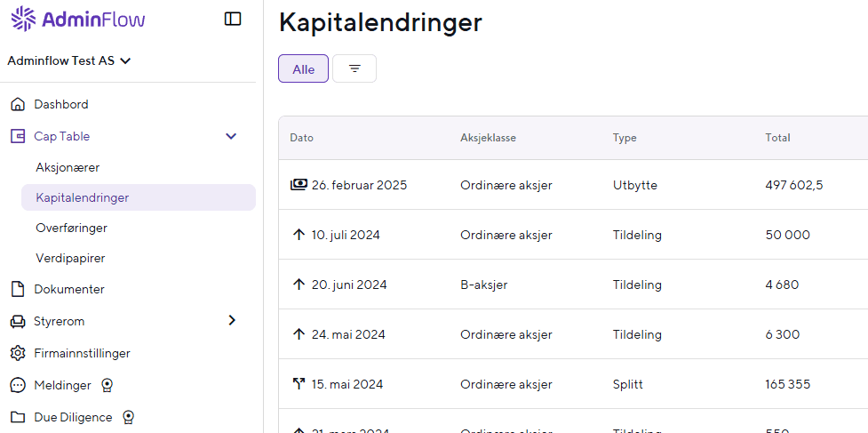Click the badge icon next to Meldinger
Screen dimensions: 868x433
(108, 385)
